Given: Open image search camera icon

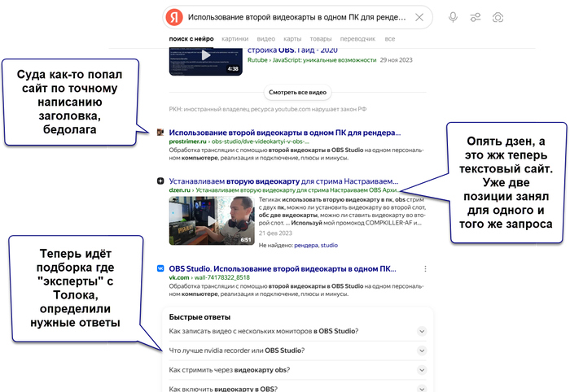Looking at the screenshot, I should (498, 17).
